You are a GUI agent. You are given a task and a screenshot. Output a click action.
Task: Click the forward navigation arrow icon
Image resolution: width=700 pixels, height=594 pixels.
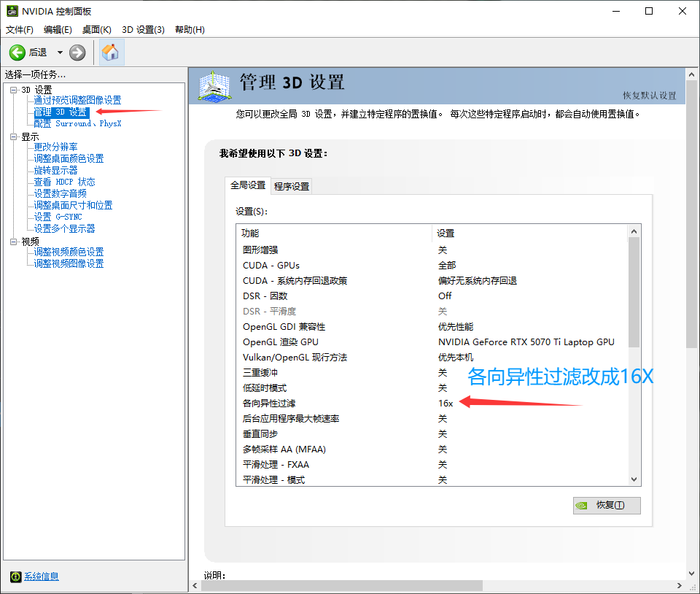pos(77,52)
